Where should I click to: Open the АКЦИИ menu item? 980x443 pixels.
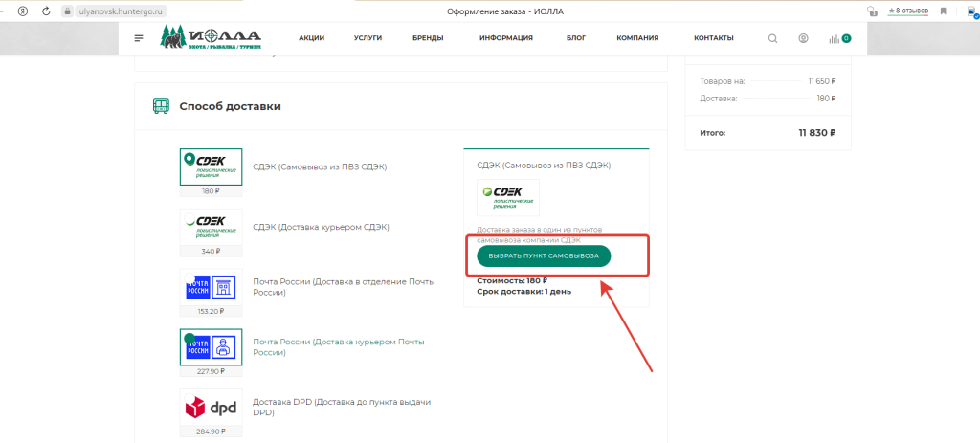[311, 38]
